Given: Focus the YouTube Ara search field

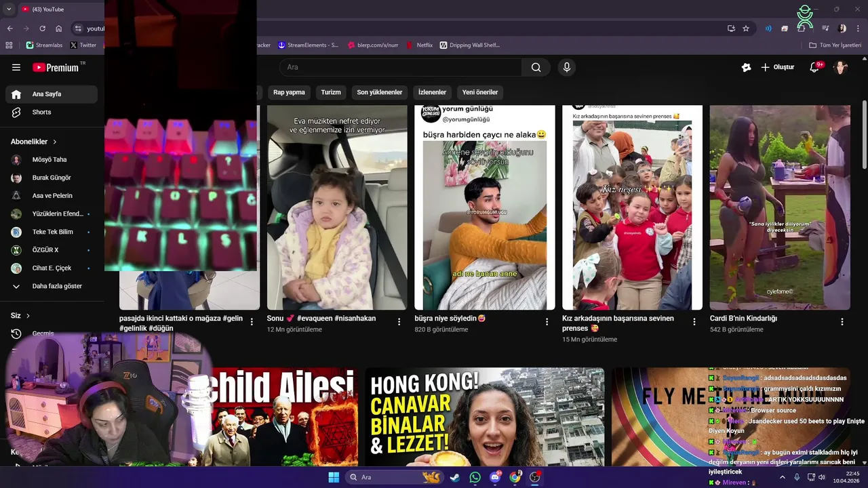Looking at the screenshot, I should click(x=401, y=67).
